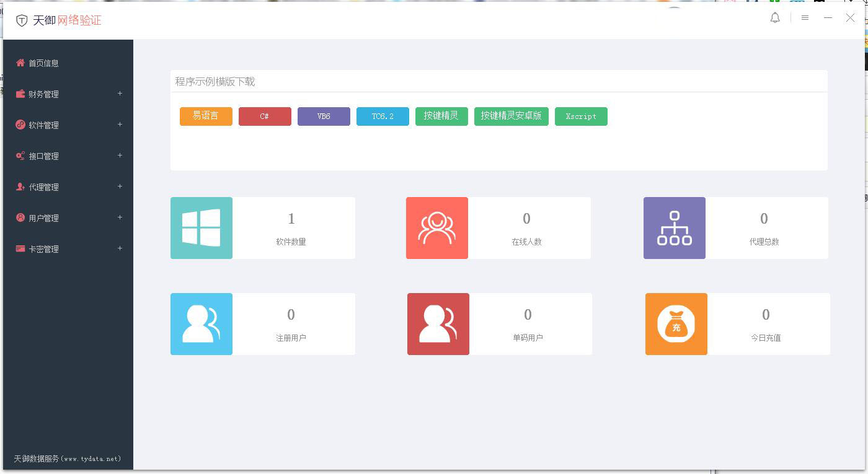Image resolution: width=868 pixels, height=474 pixels.
Task: Click the notification bell icon
Action: tap(775, 18)
